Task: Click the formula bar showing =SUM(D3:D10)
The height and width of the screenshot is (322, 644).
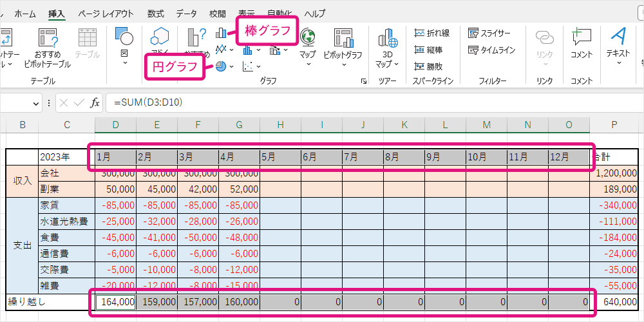Action: click(322, 102)
